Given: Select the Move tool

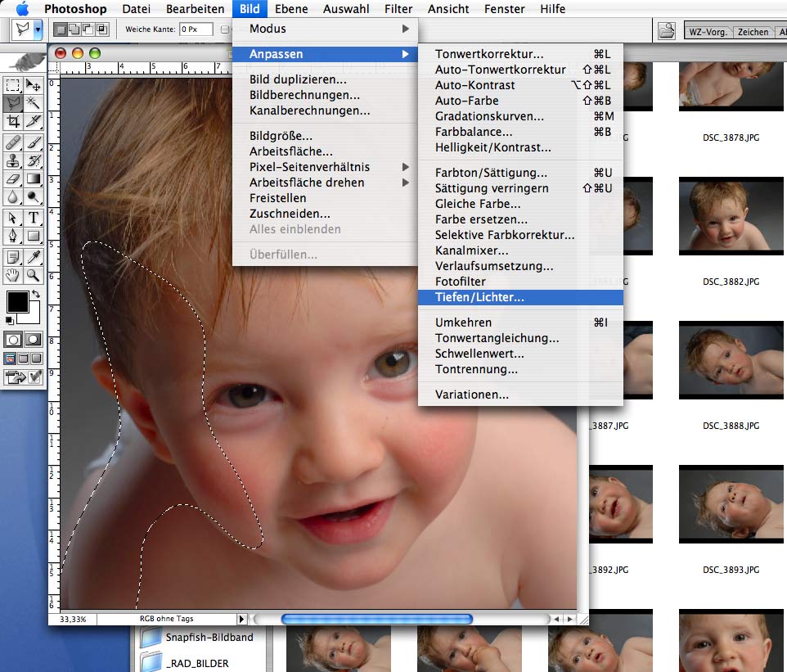Looking at the screenshot, I should 34,84.
